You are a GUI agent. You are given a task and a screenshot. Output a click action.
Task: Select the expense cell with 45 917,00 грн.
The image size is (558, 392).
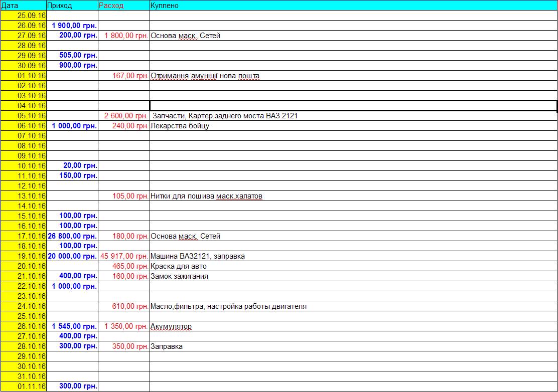click(124, 256)
